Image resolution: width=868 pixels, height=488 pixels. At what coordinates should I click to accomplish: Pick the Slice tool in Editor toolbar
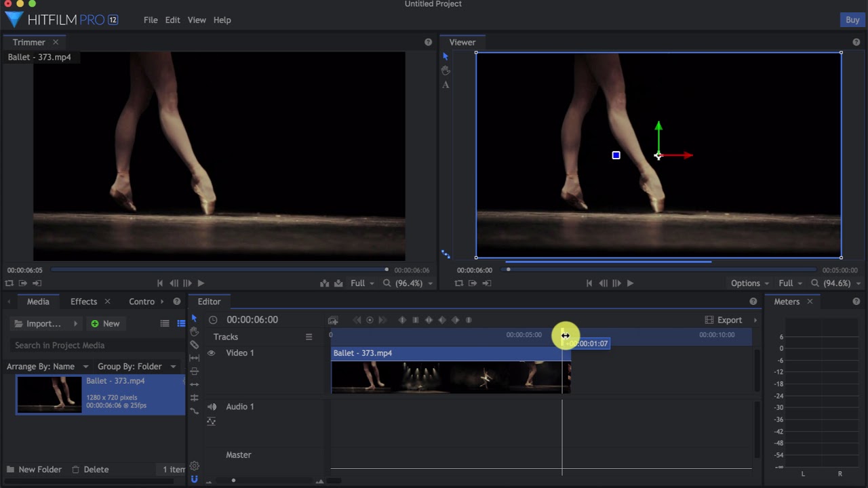(195, 345)
